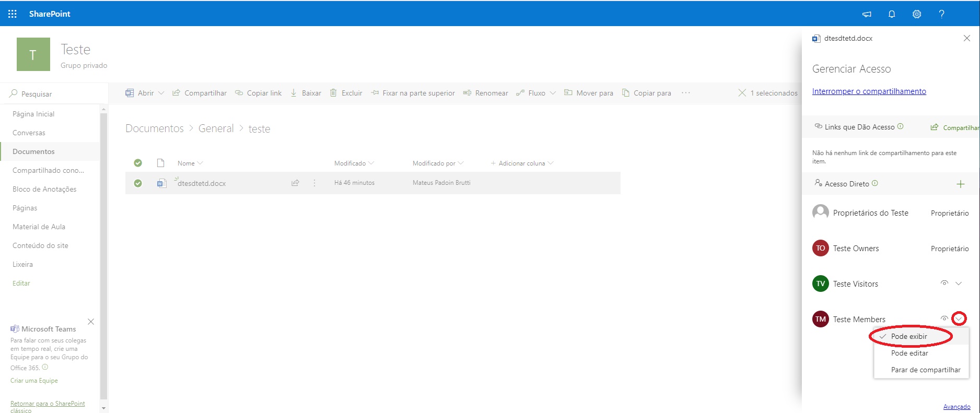The width and height of the screenshot is (980, 413).
Task: Click the plus icon for Acesso Direto
Action: (960, 184)
